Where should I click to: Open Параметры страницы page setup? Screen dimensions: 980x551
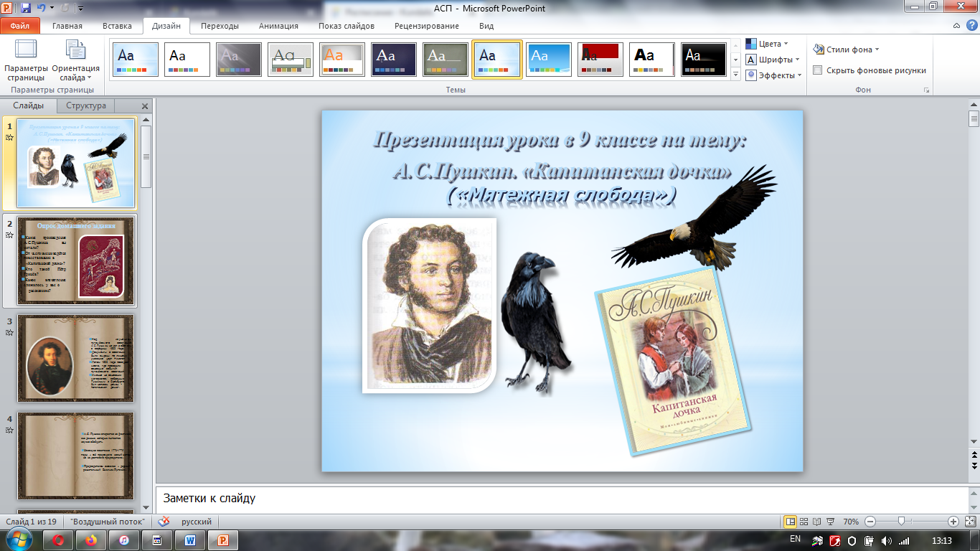click(x=26, y=60)
